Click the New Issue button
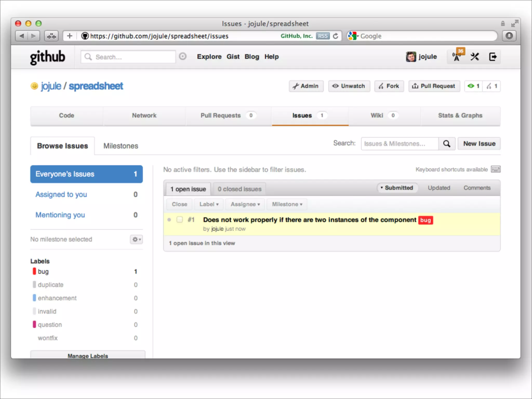This screenshot has width=532, height=399. (x=479, y=144)
